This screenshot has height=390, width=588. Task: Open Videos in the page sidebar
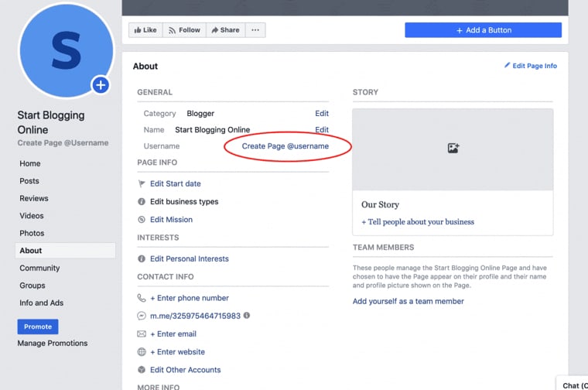coord(32,216)
